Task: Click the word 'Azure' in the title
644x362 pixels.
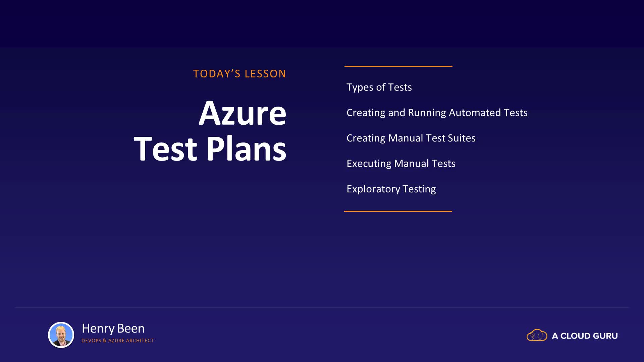Action: coord(243,113)
